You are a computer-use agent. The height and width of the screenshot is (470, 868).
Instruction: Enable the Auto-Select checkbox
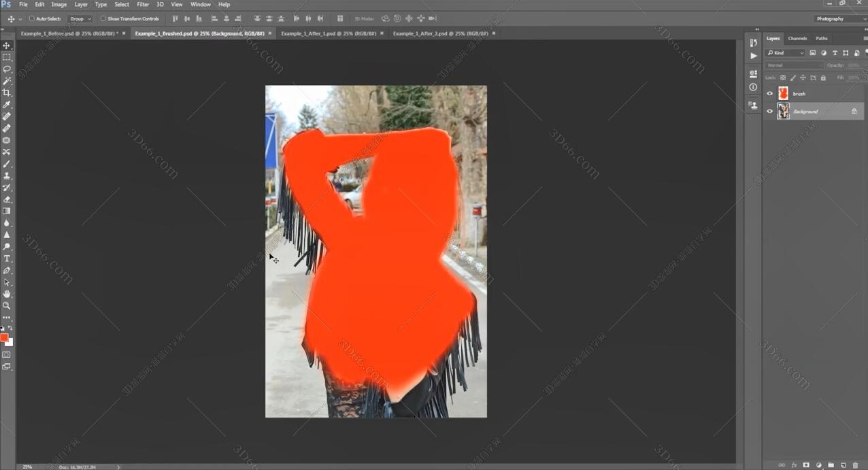pyautogui.click(x=32, y=19)
